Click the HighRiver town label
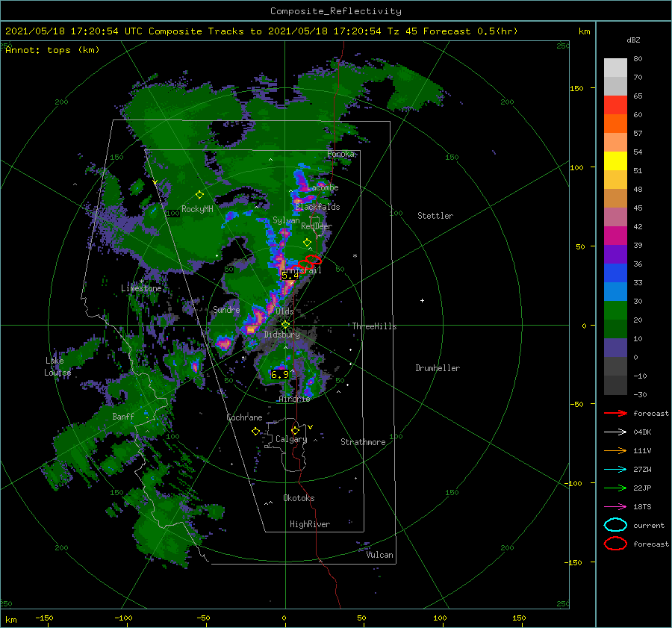 click(x=310, y=524)
